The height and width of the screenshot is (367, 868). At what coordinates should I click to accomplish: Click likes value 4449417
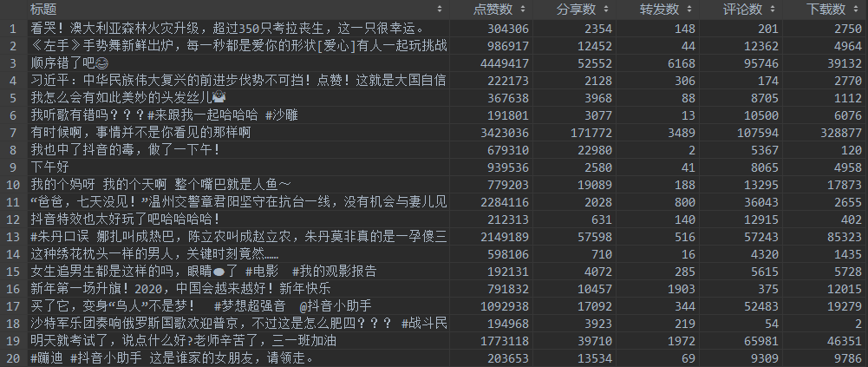click(x=505, y=63)
